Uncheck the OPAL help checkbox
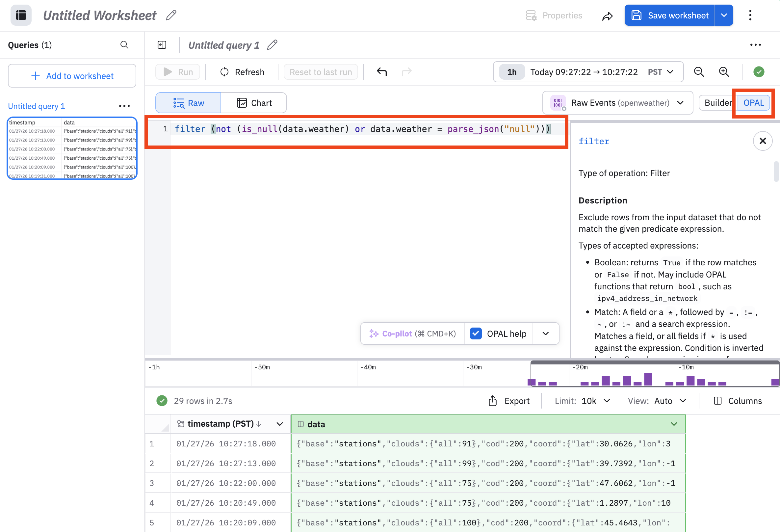The image size is (780, 532). pyautogui.click(x=476, y=333)
